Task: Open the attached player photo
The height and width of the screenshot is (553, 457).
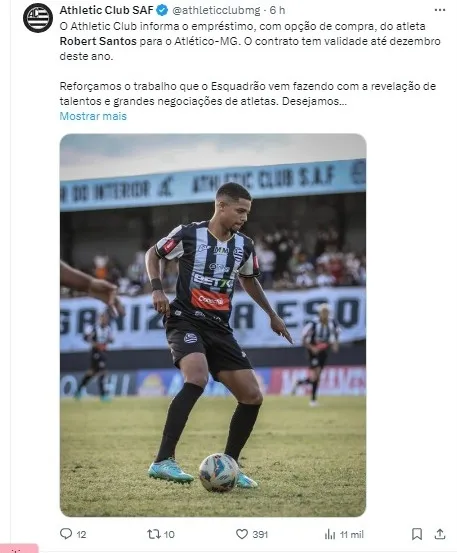Action: (213, 325)
